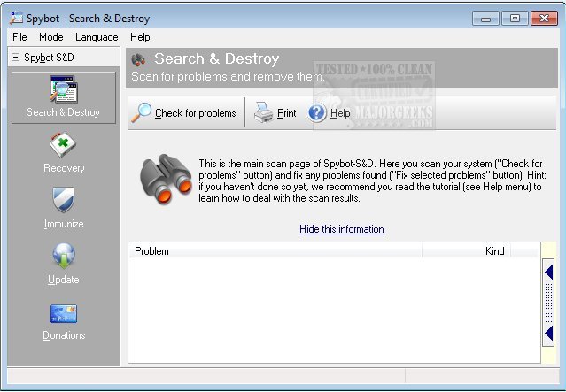This screenshot has height=392, width=566.
Task: Sort results by Kind column header
Action: (466, 251)
